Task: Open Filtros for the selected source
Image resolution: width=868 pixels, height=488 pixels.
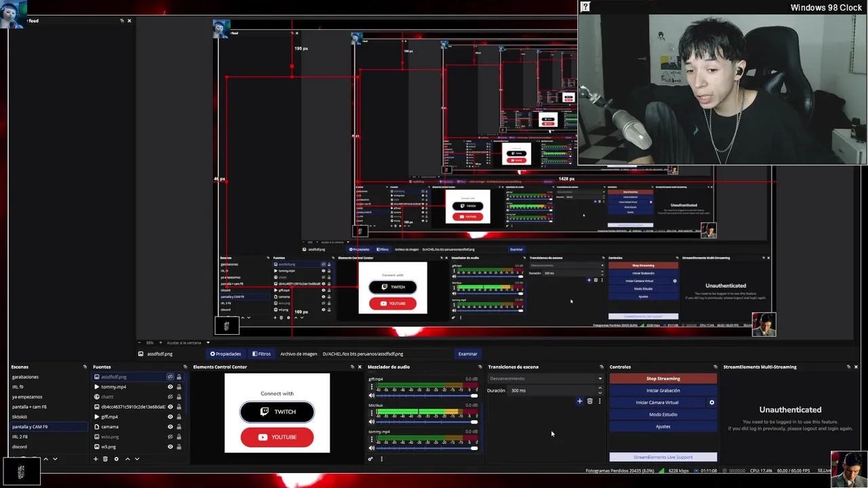Action: (x=262, y=354)
